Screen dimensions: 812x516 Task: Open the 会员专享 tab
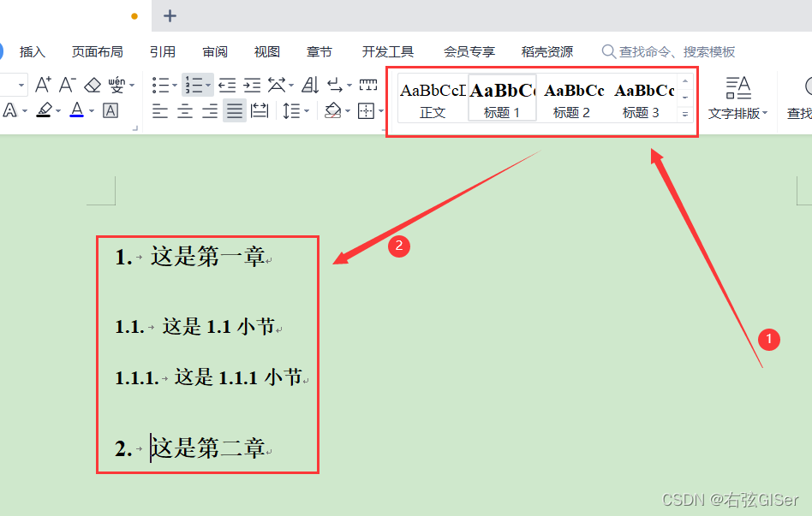pos(469,51)
